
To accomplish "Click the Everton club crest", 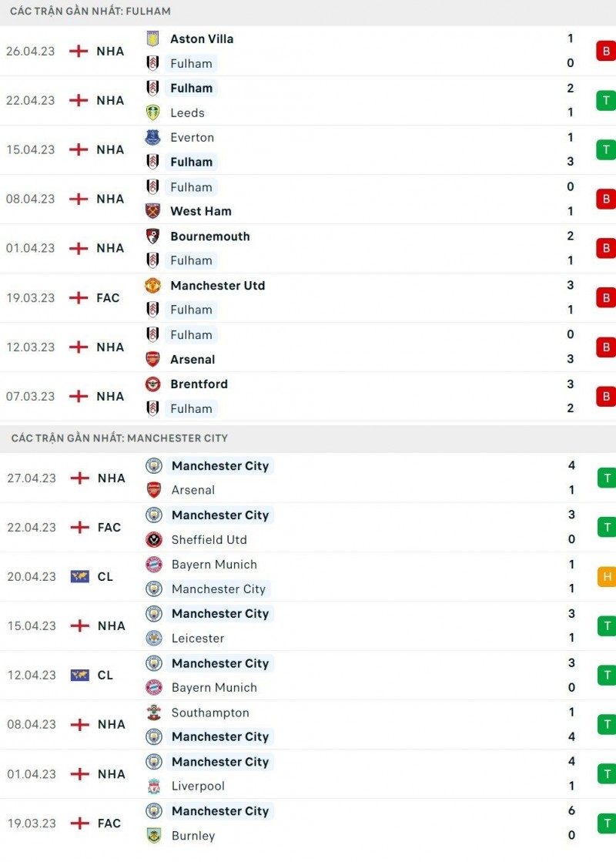I will [152, 137].
